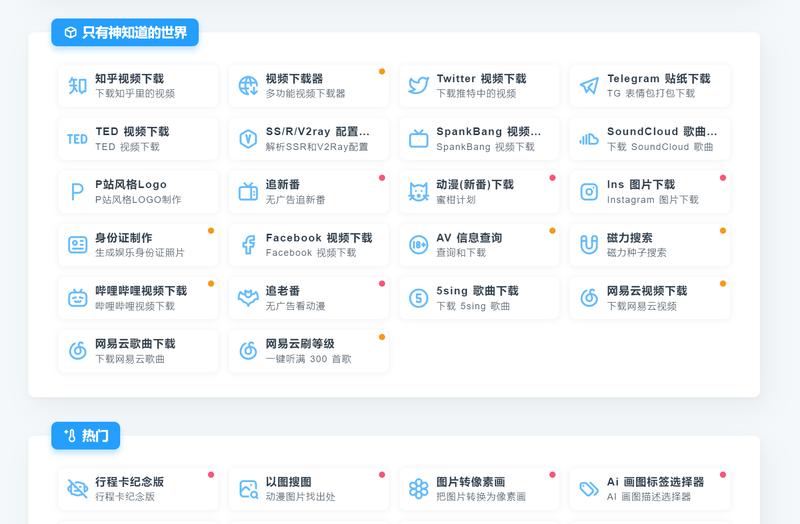Click '解析SSR和V2Ray配置' description text
The image size is (800, 524).
click(317, 146)
